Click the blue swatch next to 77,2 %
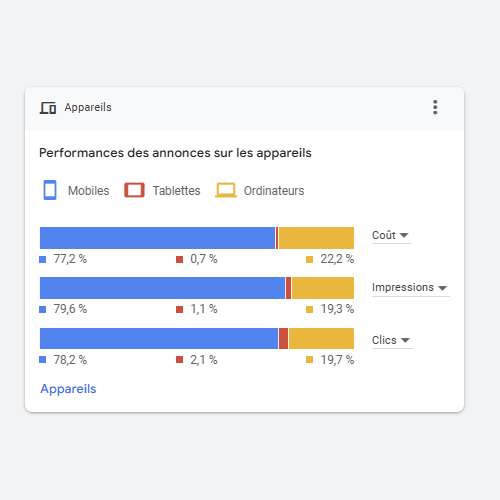Image resolution: width=500 pixels, height=500 pixels. [43, 259]
